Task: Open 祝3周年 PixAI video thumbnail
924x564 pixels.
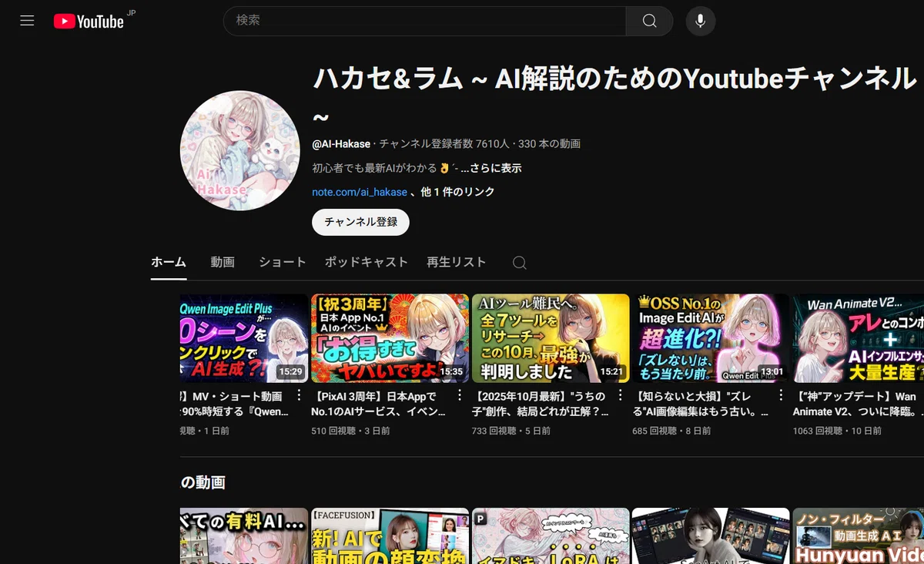Action: (390, 338)
